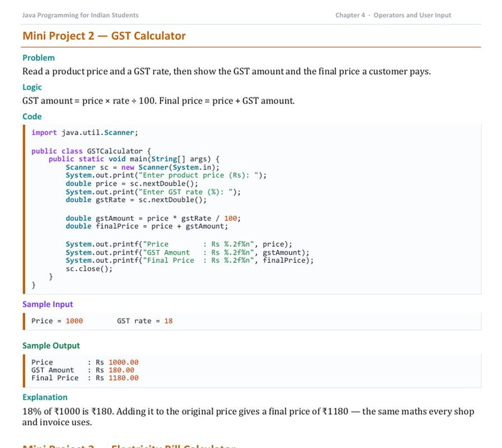This screenshot has width=502, height=448.
Task: Click the 'GST amount = price × rate' formula line
Action: click(x=159, y=101)
